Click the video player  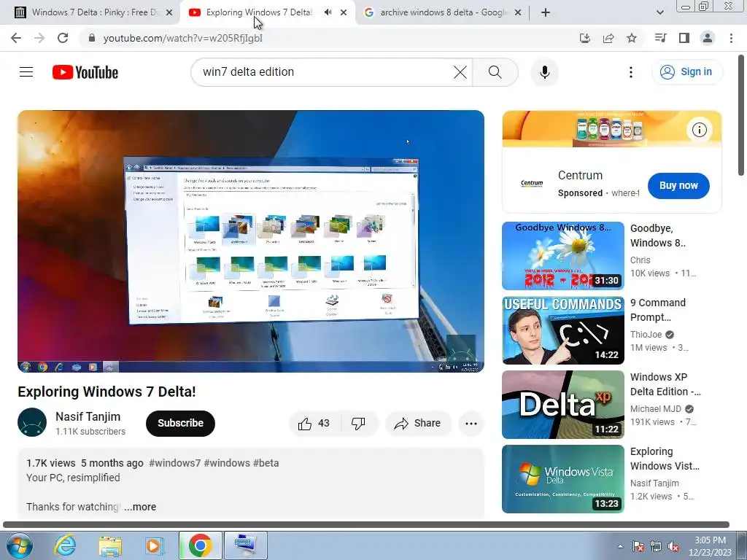251,241
